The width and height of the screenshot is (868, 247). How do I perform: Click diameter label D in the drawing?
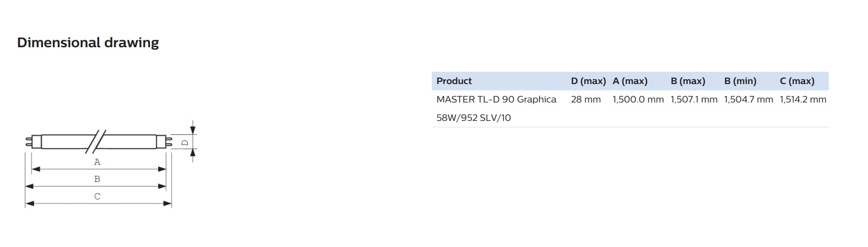(185, 142)
